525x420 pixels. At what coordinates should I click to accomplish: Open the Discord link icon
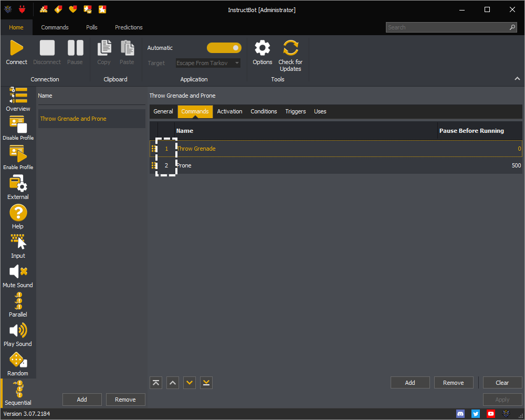click(x=460, y=414)
